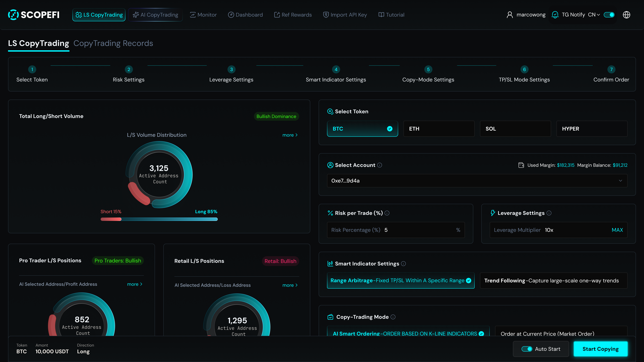644x362 pixels.
Task: Click more in L/S Volume Distribution
Action: (x=290, y=135)
